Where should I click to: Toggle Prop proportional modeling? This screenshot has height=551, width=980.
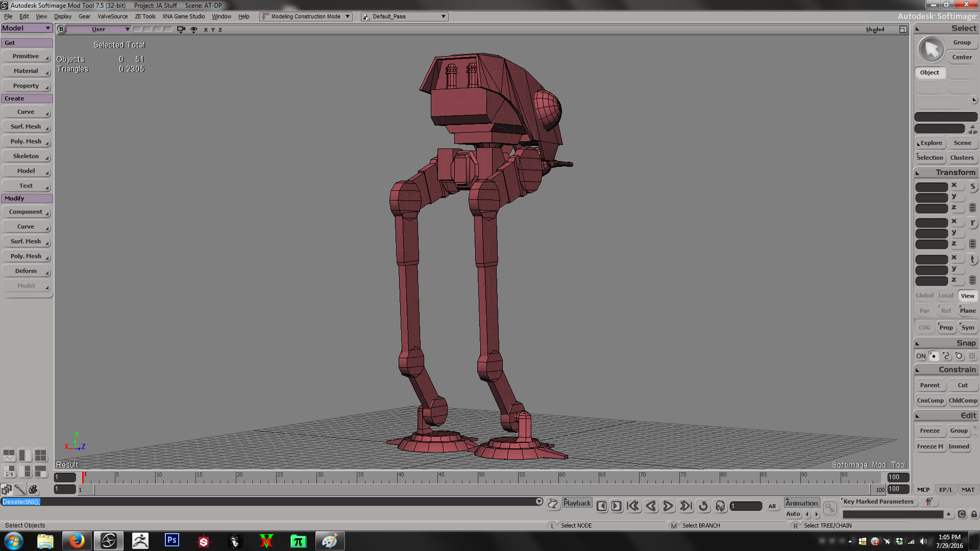[946, 328]
